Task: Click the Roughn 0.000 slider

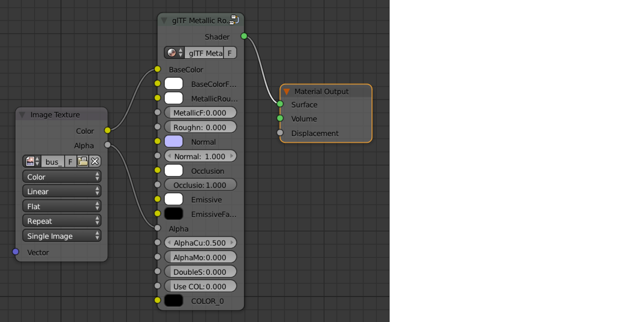Action: coord(200,127)
